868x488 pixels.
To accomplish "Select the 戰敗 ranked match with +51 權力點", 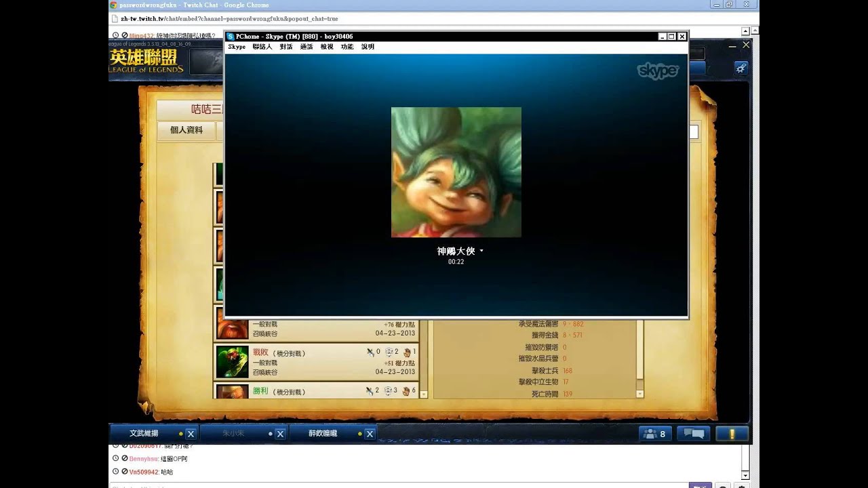I will point(317,362).
